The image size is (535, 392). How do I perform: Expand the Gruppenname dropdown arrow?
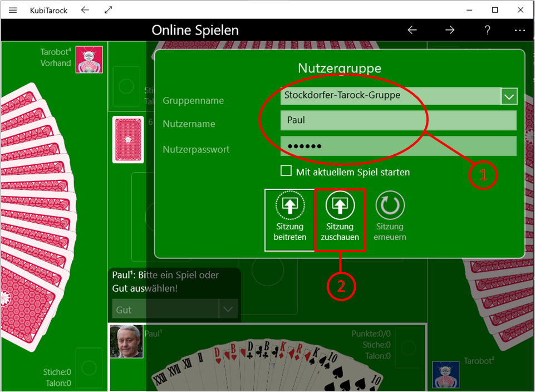pyautogui.click(x=509, y=96)
